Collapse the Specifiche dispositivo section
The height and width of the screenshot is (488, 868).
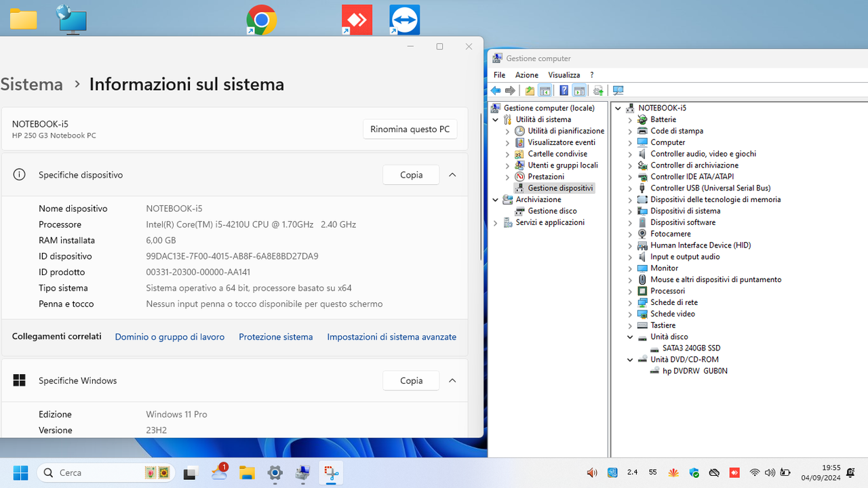click(x=452, y=174)
